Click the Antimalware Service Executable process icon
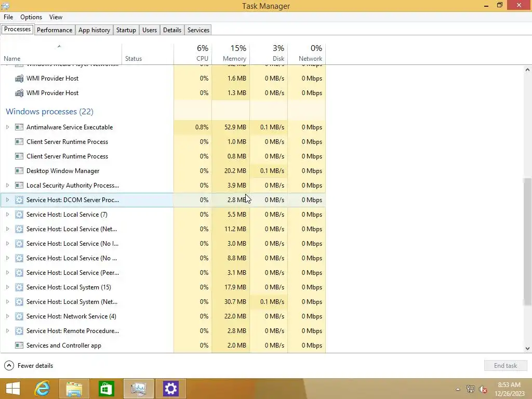 click(x=19, y=127)
